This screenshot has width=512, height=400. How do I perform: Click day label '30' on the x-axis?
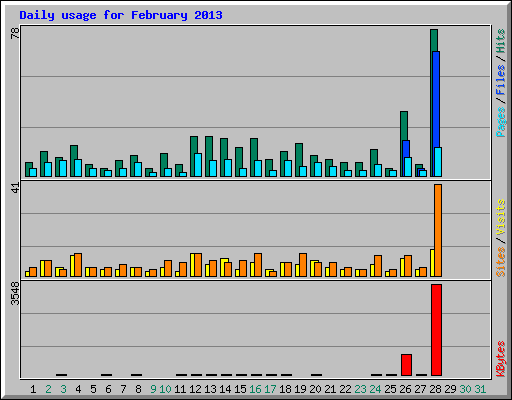[x=465, y=389]
